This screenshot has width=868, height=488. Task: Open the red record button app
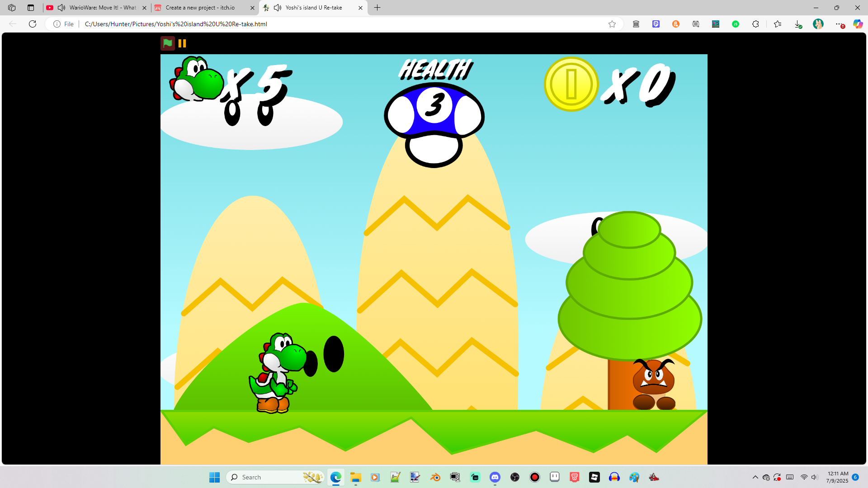(535, 477)
